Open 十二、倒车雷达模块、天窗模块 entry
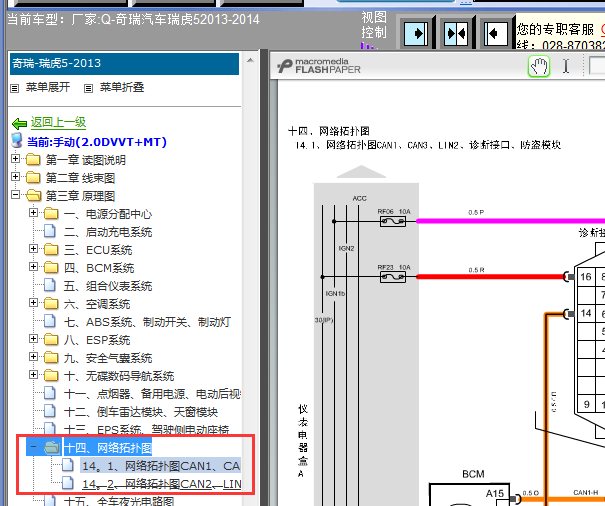The height and width of the screenshot is (506, 605). [x=141, y=412]
